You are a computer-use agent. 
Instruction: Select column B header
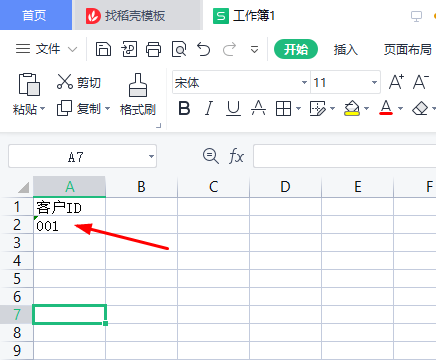[x=141, y=187]
